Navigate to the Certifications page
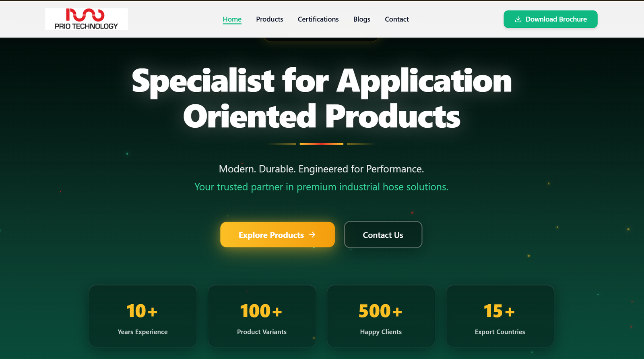The width and height of the screenshot is (644, 359). point(318,19)
